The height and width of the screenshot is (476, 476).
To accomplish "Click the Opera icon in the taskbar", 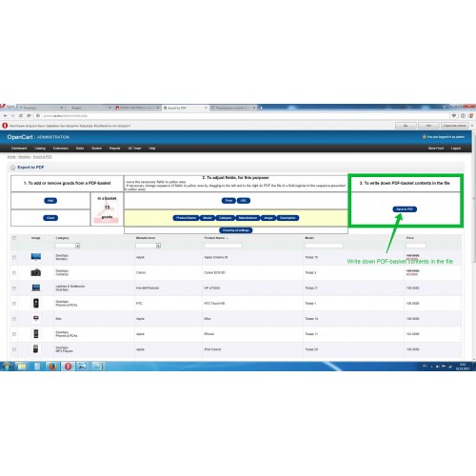I will click(68, 367).
